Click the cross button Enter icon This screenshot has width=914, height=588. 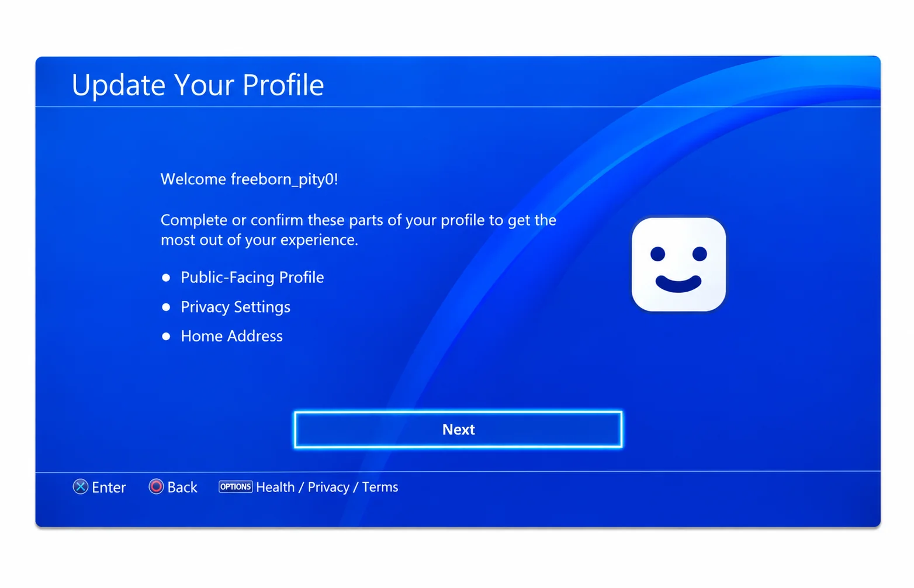(81, 487)
